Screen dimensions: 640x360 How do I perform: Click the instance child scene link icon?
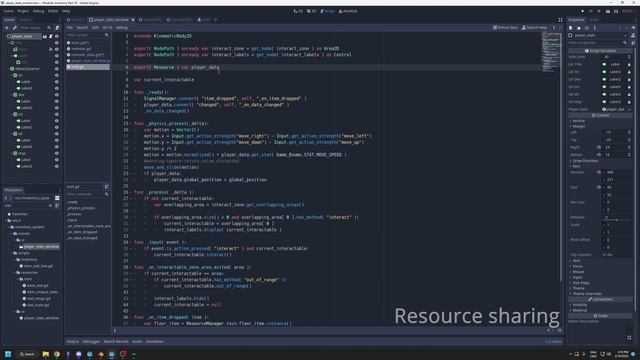[15, 28]
